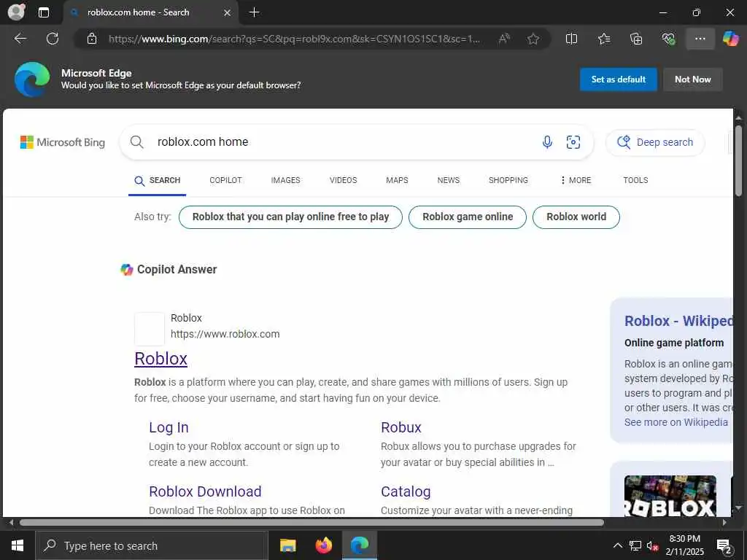747x560 pixels.
Task: Open network status tray icon
Action: [x=635, y=545]
